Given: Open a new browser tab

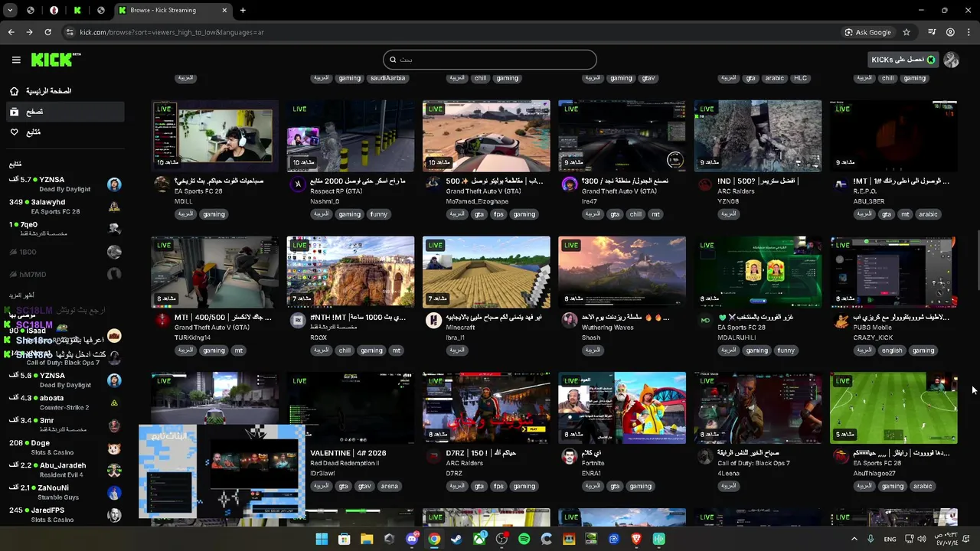Looking at the screenshot, I should pos(243,10).
